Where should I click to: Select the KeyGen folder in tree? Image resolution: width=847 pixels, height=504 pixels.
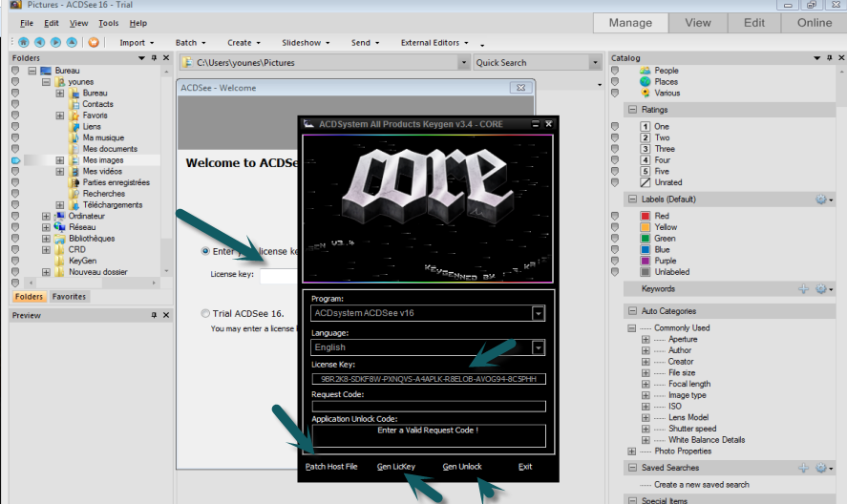coord(82,261)
